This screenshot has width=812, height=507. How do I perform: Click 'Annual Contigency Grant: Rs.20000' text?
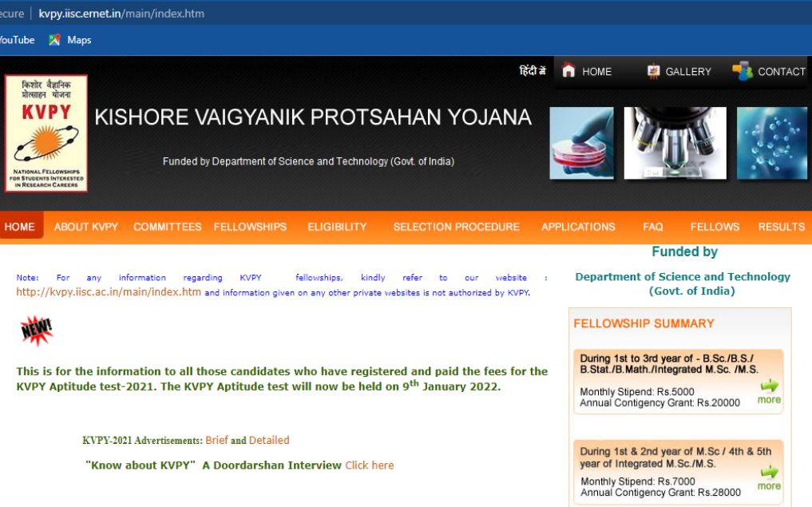click(x=660, y=403)
